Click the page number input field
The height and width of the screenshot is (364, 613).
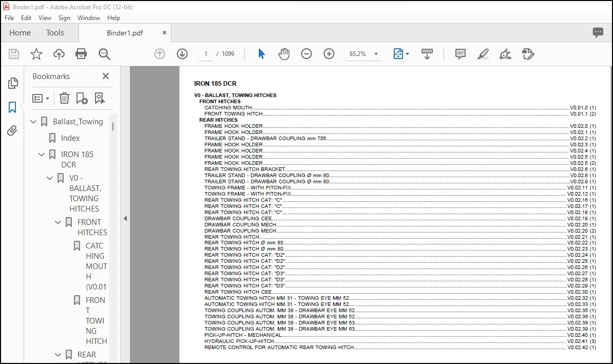206,54
